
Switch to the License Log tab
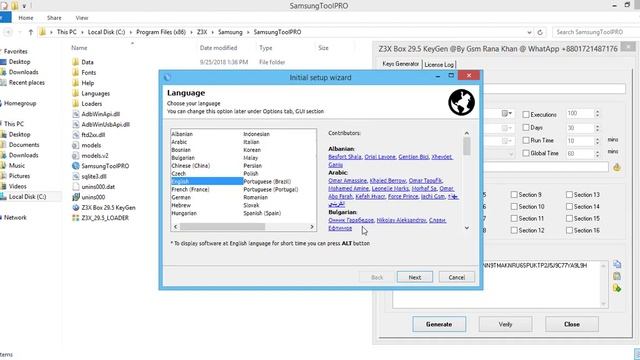click(439, 64)
